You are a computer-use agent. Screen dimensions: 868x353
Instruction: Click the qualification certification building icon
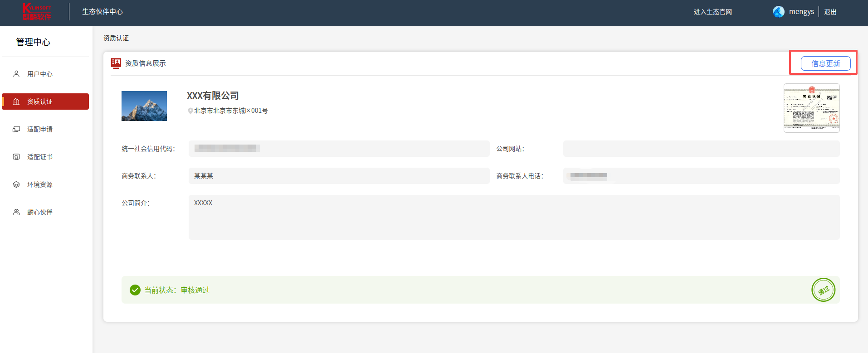point(16,102)
